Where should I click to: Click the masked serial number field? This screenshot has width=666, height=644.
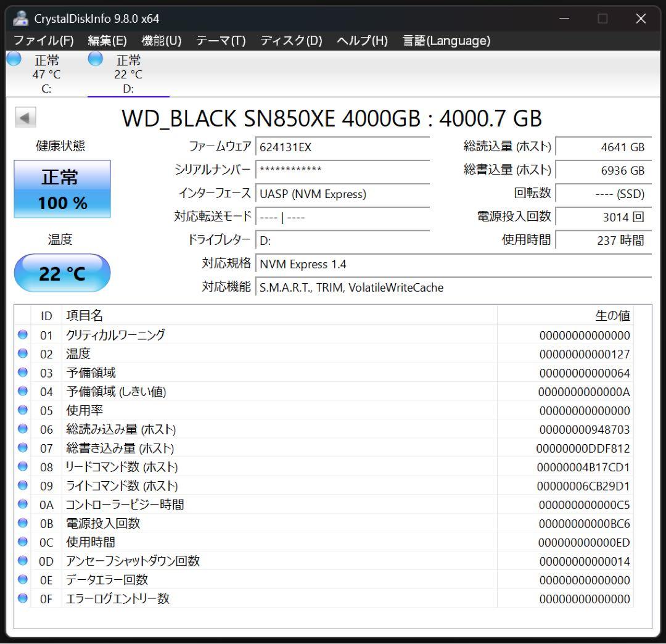[342, 170]
